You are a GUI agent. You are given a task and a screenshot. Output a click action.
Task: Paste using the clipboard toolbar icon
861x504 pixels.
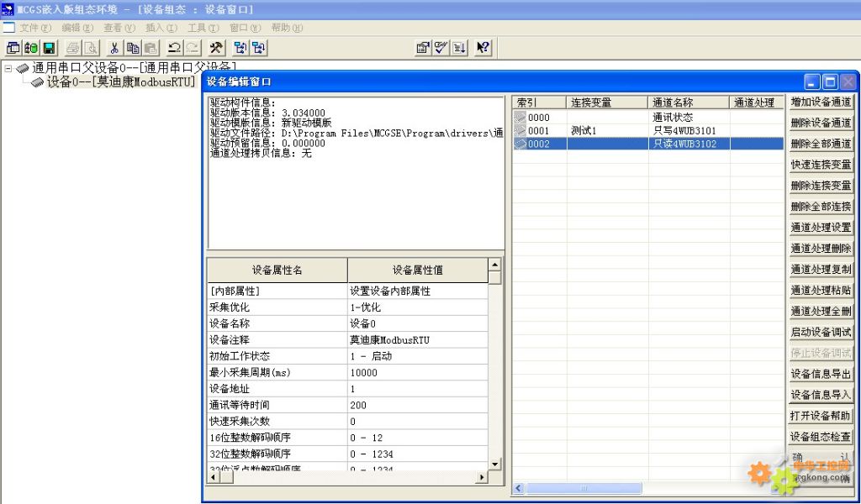(x=151, y=48)
